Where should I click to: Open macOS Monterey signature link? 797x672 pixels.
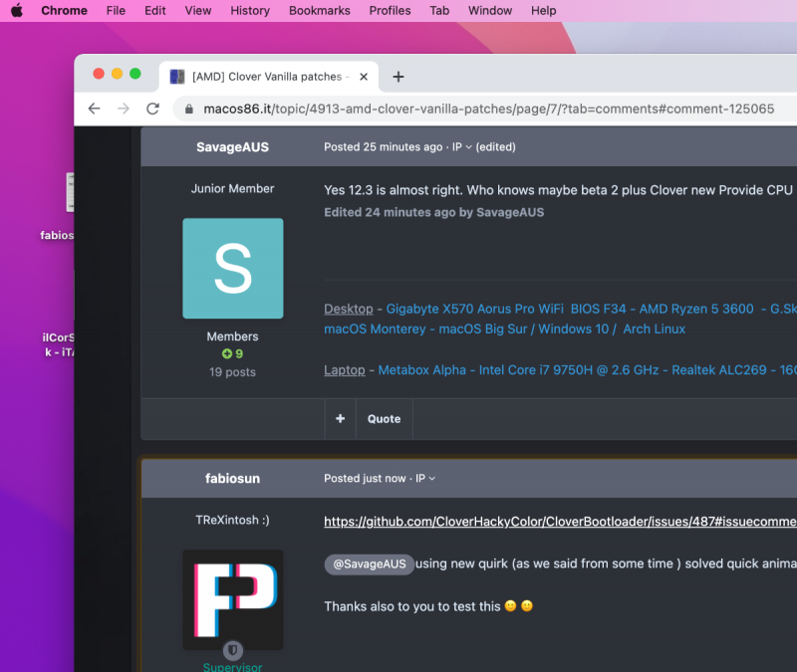[x=375, y=330]
